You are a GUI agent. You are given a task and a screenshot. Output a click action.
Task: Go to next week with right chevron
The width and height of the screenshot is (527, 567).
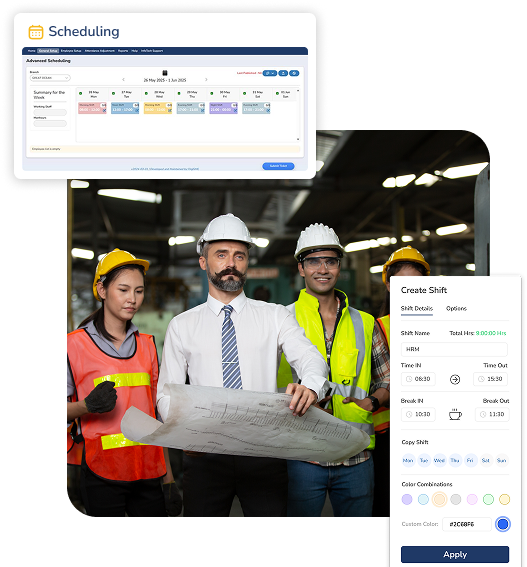coord(206,80)
